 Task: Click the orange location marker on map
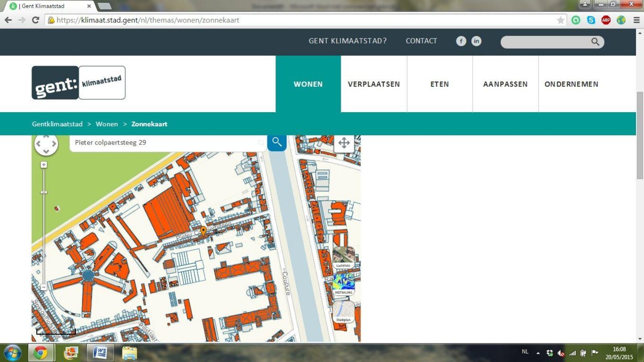coord(203,230)
